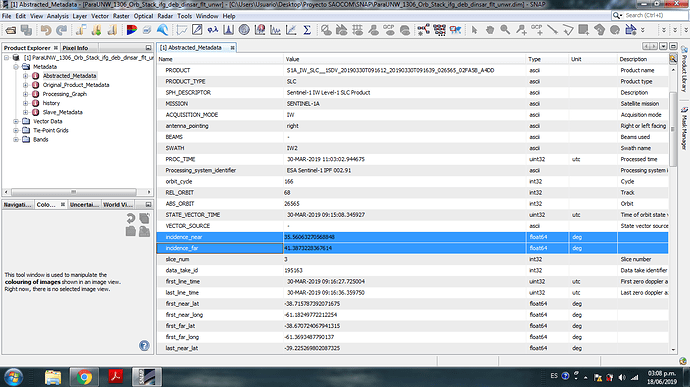
Task: Select the GCP placing tool
Action: (536, 30)
